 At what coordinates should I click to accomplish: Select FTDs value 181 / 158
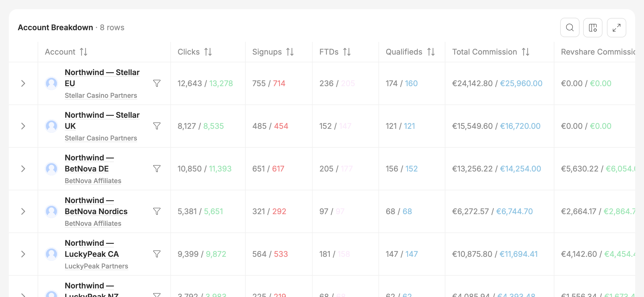tap(335, 254)
